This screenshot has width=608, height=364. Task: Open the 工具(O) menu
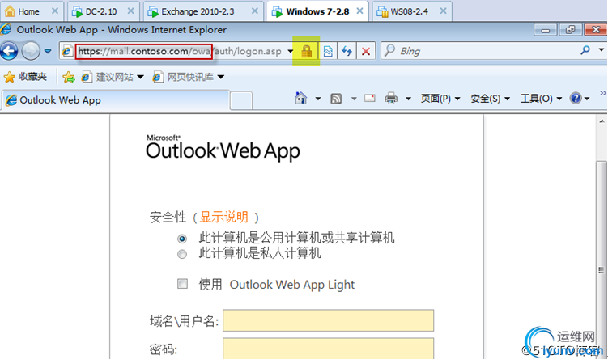541,99
